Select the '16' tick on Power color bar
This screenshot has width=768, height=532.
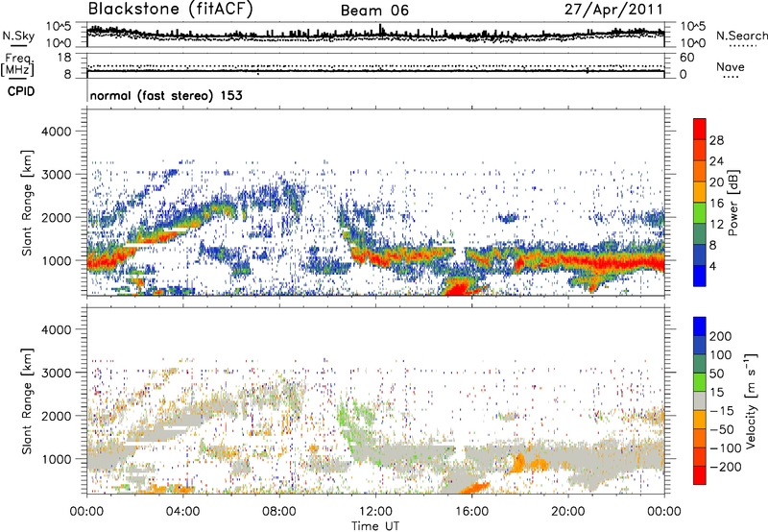(716, 204)
